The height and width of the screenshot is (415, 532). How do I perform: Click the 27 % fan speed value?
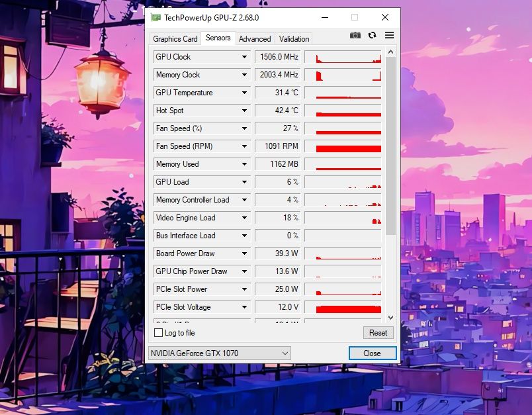tap(277, 128)
